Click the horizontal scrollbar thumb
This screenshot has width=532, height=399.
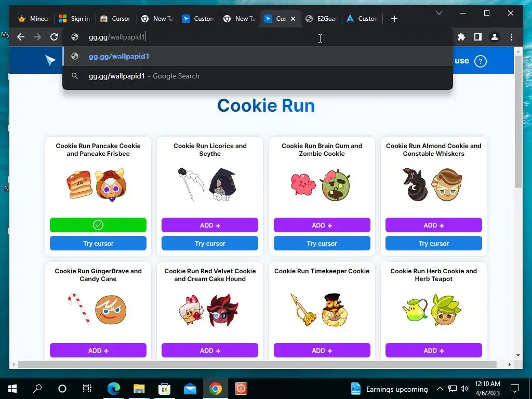pyautogui.click(x=257, y=364)
